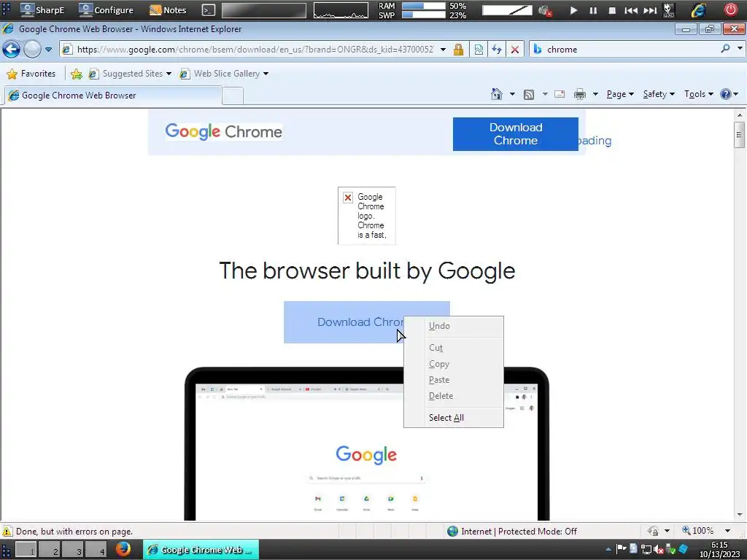Choose Cut in the context menu

click(x=454, y=348)
